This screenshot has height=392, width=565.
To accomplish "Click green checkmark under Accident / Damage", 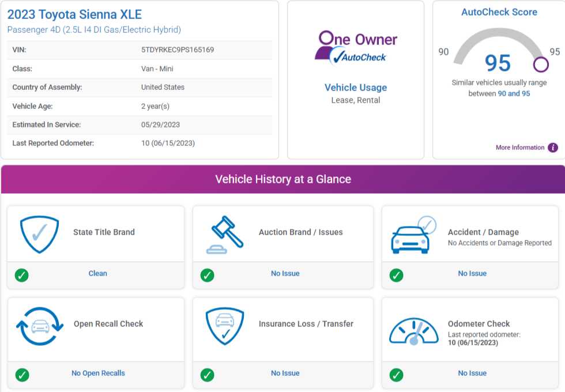I will click(397, 276).
